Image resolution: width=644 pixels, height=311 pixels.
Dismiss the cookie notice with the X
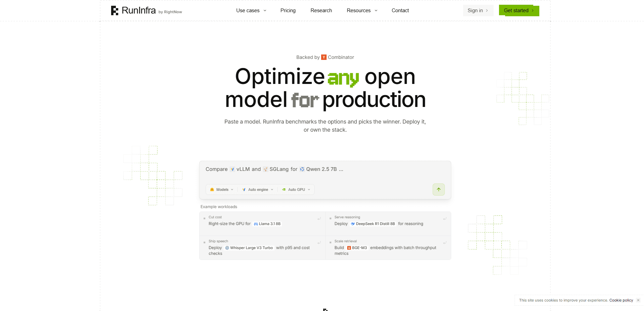pyautogui.click(x=638, y=300)
